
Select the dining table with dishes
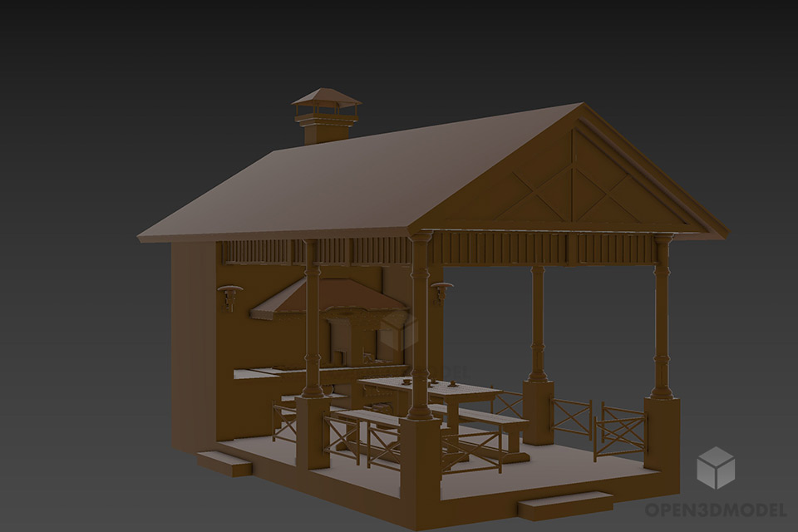pyautogui.click(x=432, y=389)
